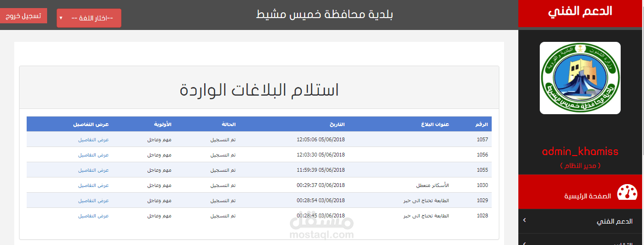This screenshot has height=245, width=644.
Task: Click the municipality logo image
Action: pyautogui.click(x=580, y=78)
